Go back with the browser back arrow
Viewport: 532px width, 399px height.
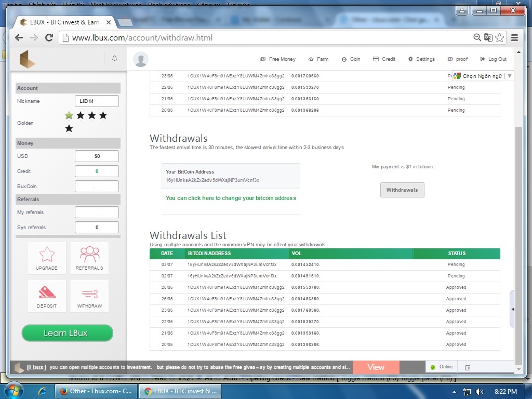pyautogui.click(x=19, y=37)
